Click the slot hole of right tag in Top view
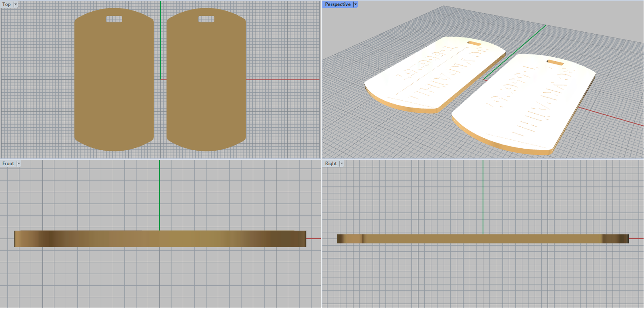The width and height of the screenshot is (644, 311). tap(206, 19)
